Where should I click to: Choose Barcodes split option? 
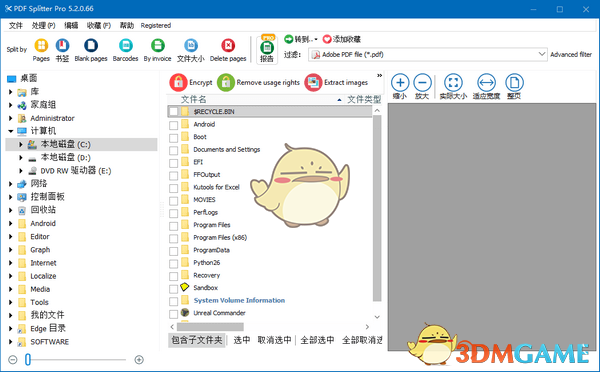[125, 46]
